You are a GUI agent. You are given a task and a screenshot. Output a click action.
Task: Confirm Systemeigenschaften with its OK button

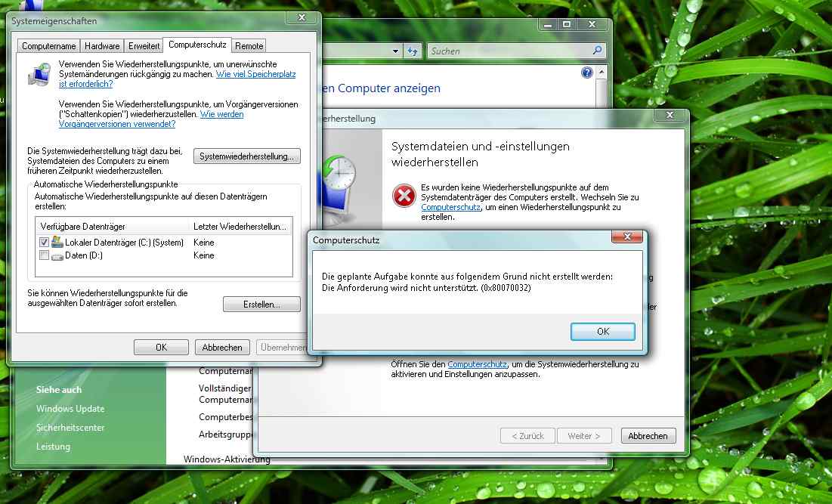pos(161,348)
